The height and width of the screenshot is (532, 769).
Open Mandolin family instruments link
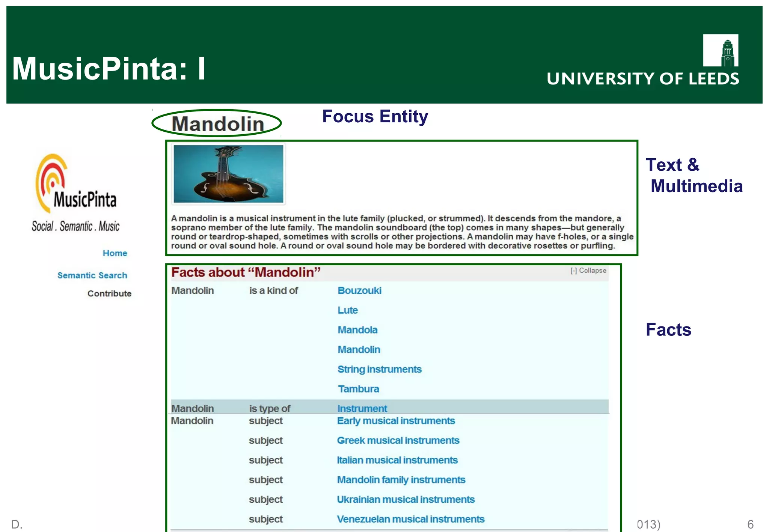[x=401, y=480]
